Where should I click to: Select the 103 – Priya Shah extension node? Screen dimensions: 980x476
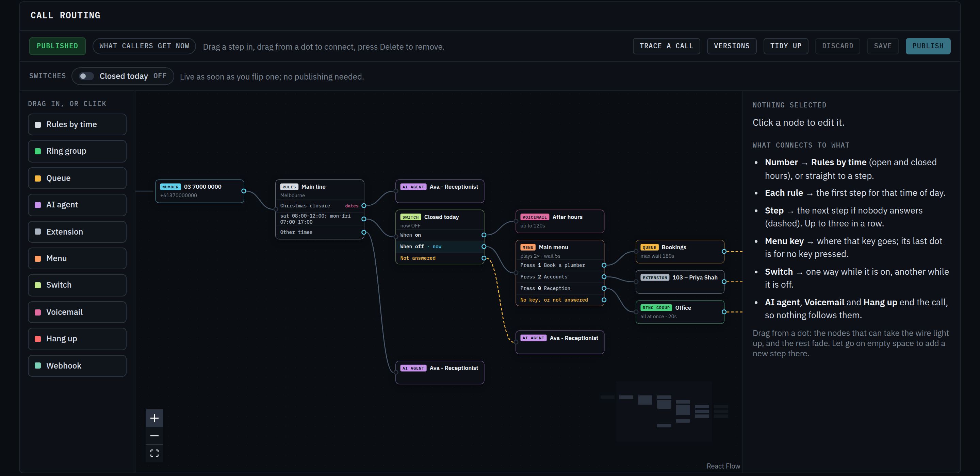tap(680, 281)
